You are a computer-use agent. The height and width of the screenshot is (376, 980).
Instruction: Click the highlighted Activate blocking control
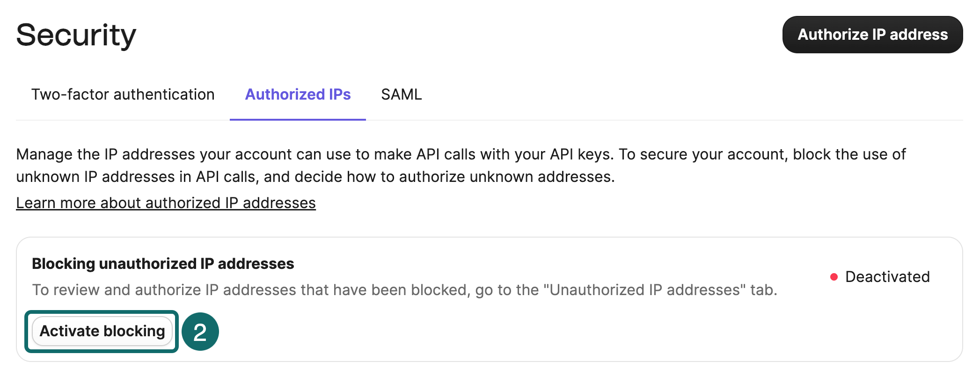102,331
